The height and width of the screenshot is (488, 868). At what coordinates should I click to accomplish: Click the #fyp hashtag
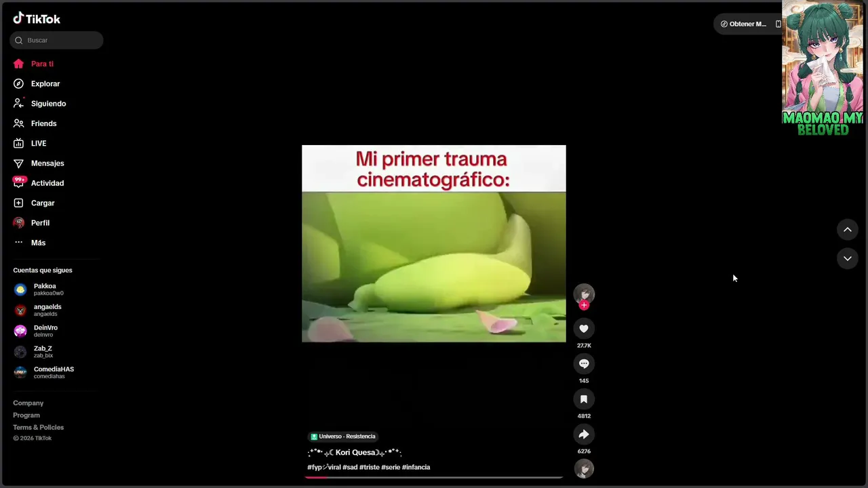click(x=323, y=467)
